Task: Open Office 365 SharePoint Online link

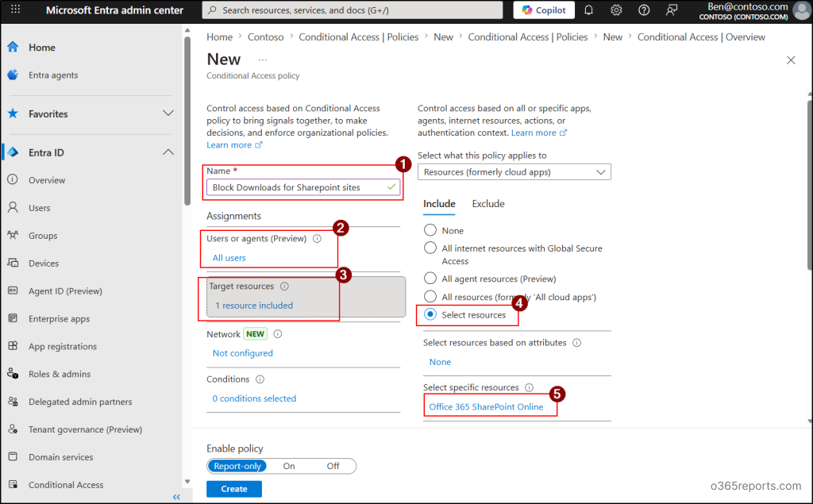Action: coord(486,406)
